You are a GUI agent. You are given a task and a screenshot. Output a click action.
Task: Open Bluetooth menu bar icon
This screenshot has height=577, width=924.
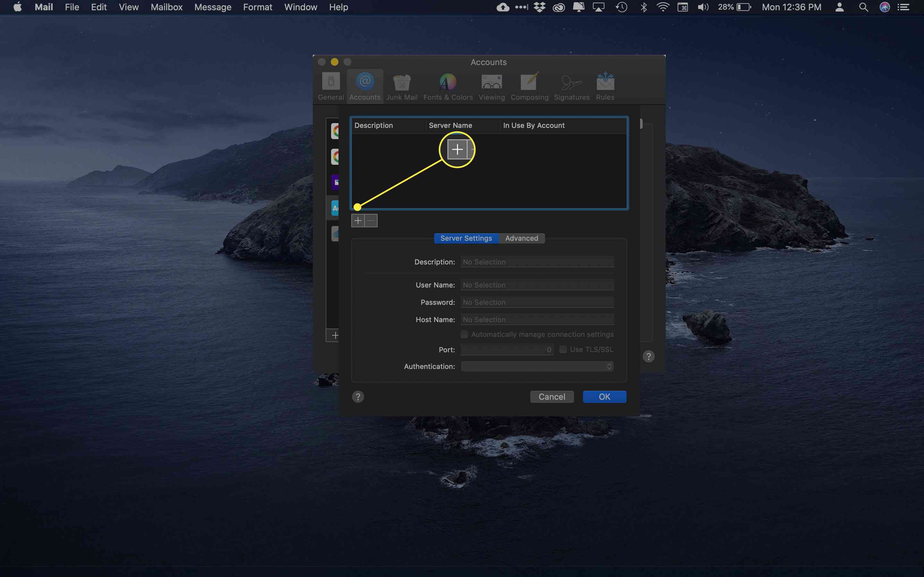click(x=644, y=7)
